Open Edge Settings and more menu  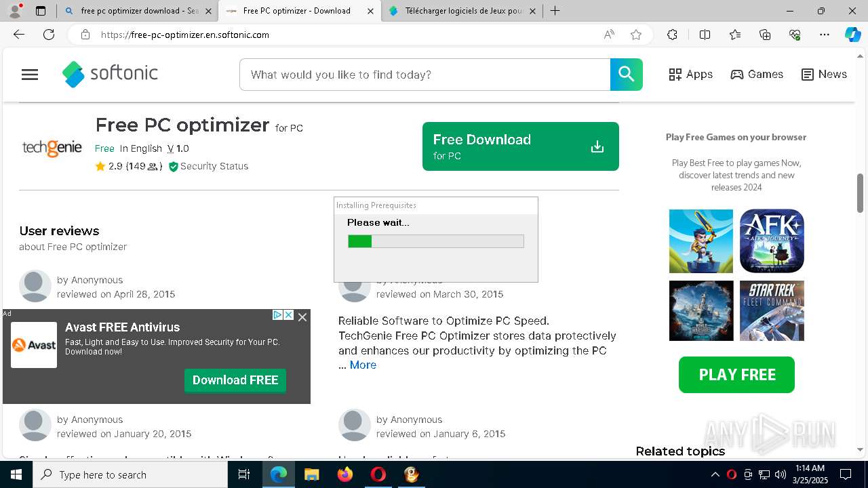click(x=825, y=35)
